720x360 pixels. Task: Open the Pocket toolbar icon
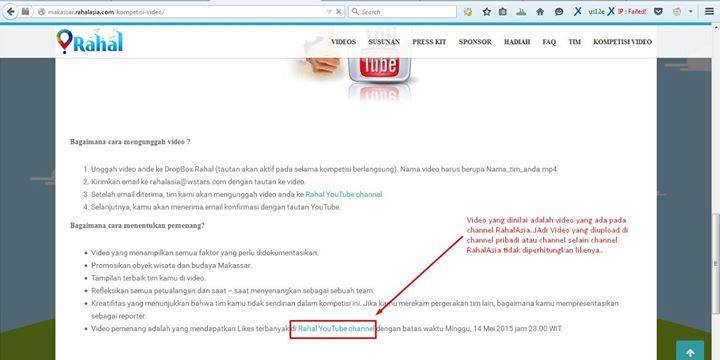658,12
